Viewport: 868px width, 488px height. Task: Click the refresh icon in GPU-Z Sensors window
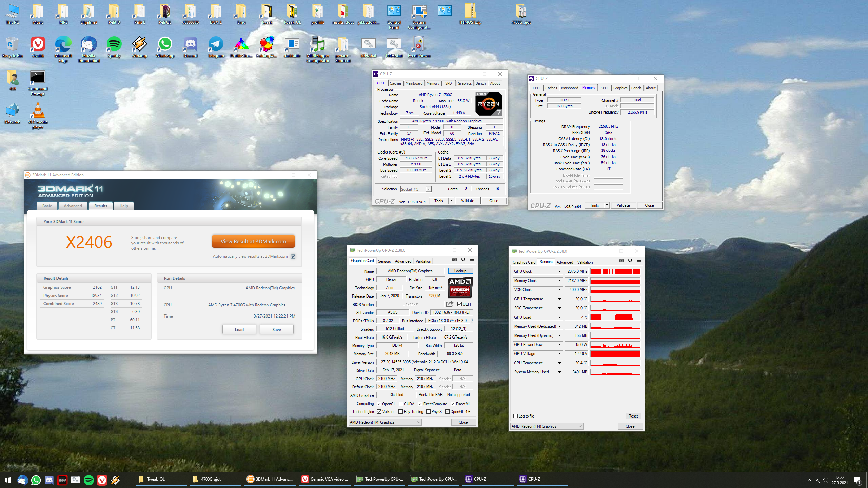(630, 261)
